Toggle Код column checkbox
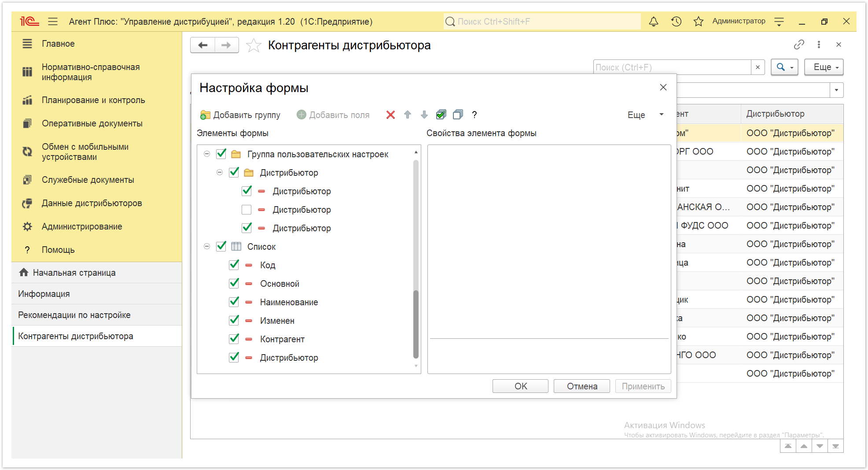868x470 pixels. tap(234, 265)
